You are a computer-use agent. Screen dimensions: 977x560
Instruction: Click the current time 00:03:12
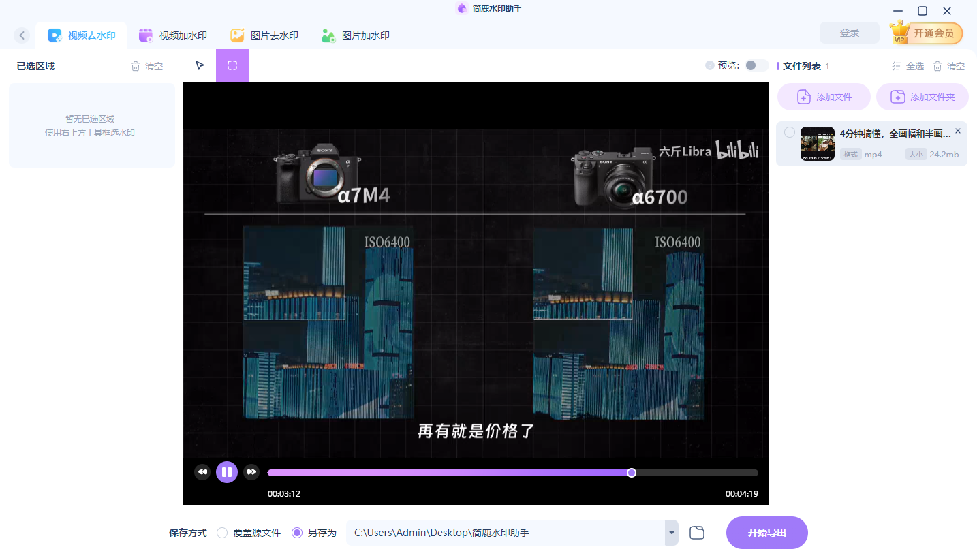284,494
